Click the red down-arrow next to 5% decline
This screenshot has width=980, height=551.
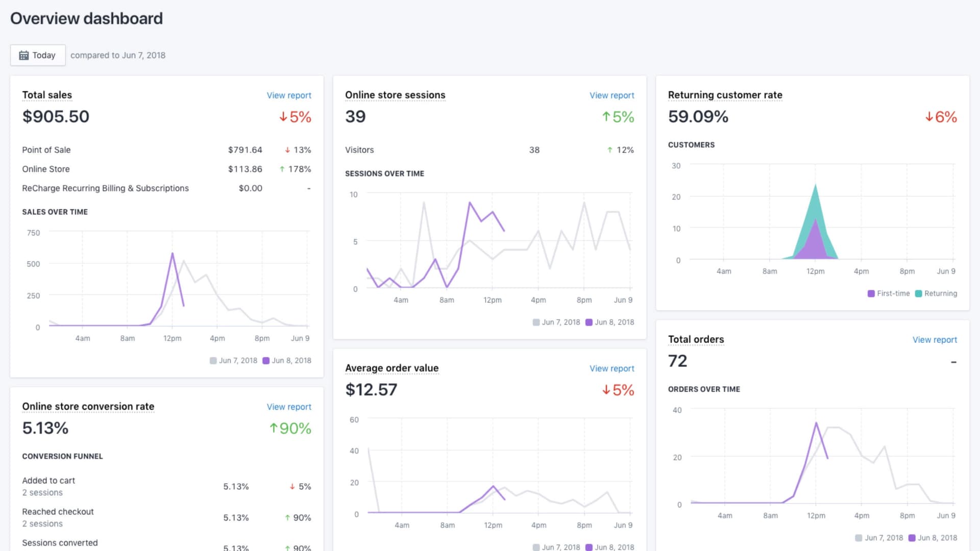(x=283, y=117)
